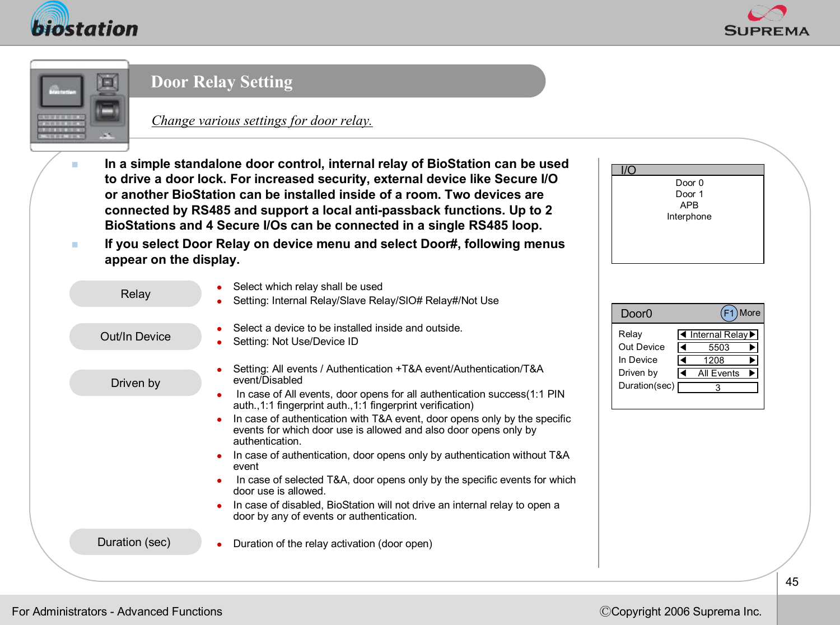Click left arrow of Driven by field

click(683, 373)
